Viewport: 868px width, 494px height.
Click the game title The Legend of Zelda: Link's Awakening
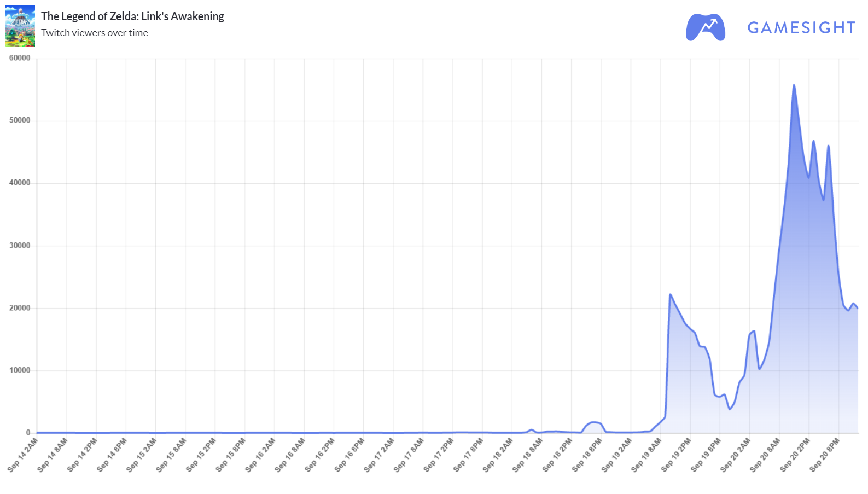(x=132, y=16)
